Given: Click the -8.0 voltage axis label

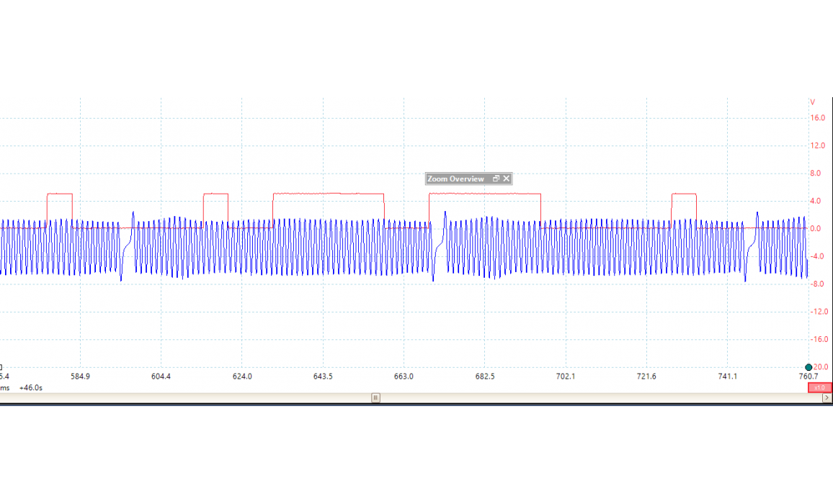Looking at the screenshot, I should 817,284.
